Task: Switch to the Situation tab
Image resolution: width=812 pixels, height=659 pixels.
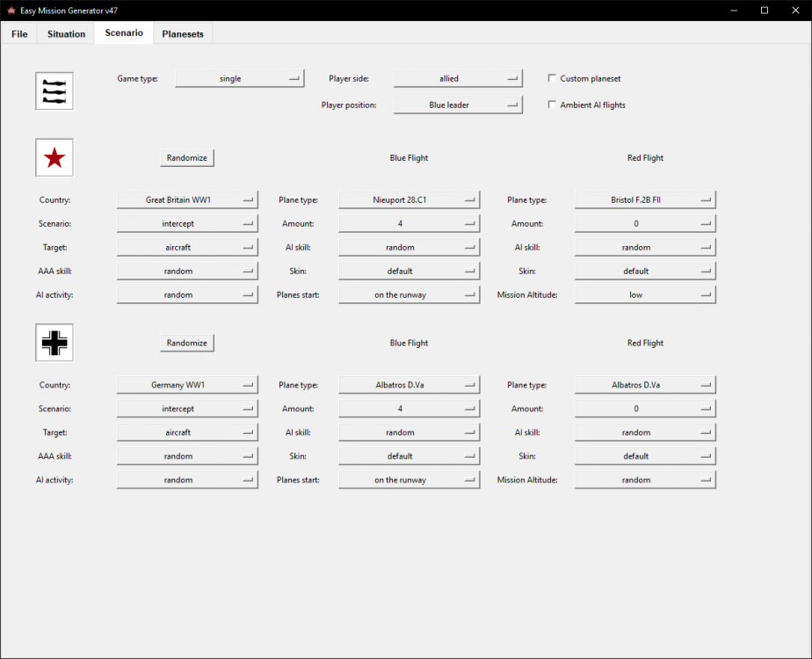Action: (x=67, y=34)
